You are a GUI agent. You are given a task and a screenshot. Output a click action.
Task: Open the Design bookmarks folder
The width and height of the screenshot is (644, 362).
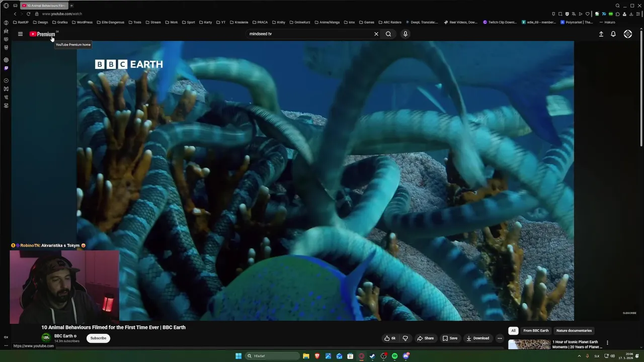pyautogui.click(x=40, y=22)
